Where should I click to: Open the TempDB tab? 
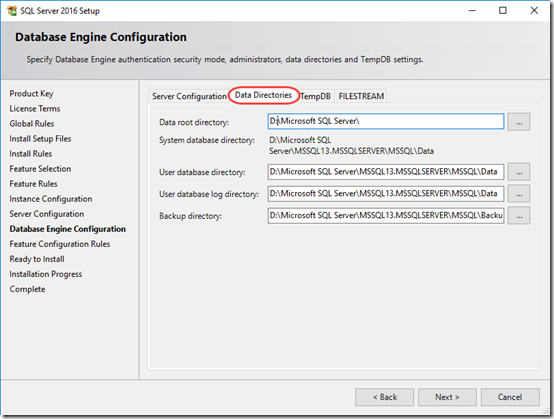click(316, 96)
